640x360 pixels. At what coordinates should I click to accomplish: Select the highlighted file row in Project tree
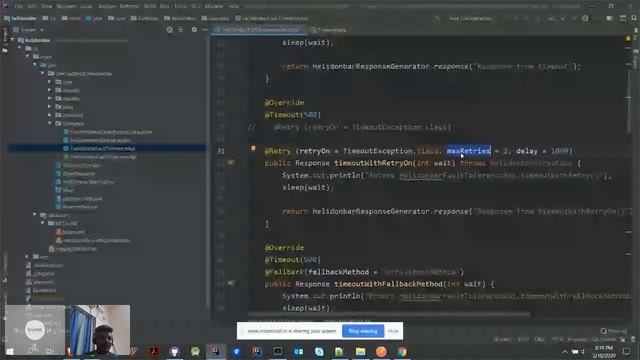pos(107,148)
